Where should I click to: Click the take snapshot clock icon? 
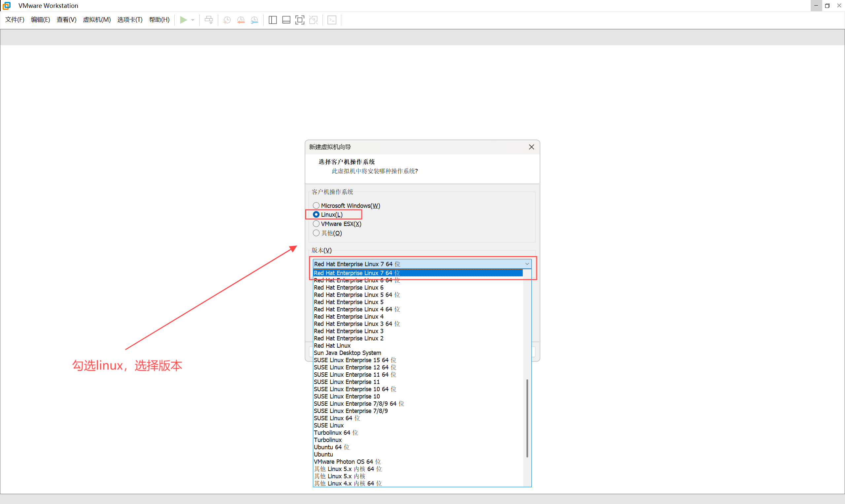[227, 20]
